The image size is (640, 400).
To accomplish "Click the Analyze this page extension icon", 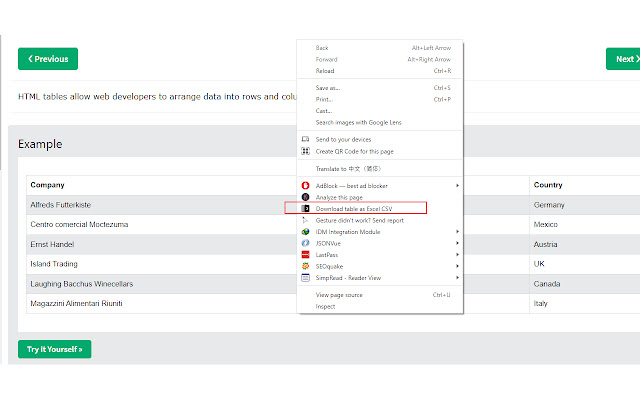I will [305, 197].
